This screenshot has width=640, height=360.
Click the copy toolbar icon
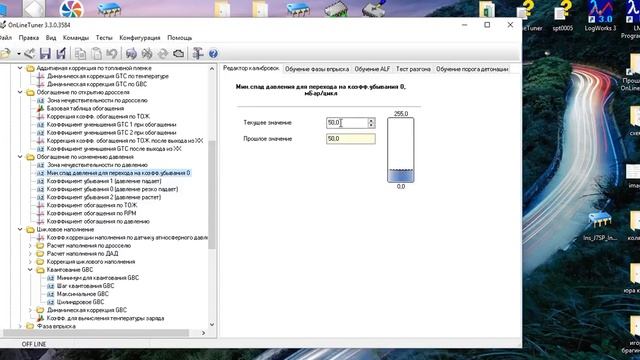(x=80, y=53)
